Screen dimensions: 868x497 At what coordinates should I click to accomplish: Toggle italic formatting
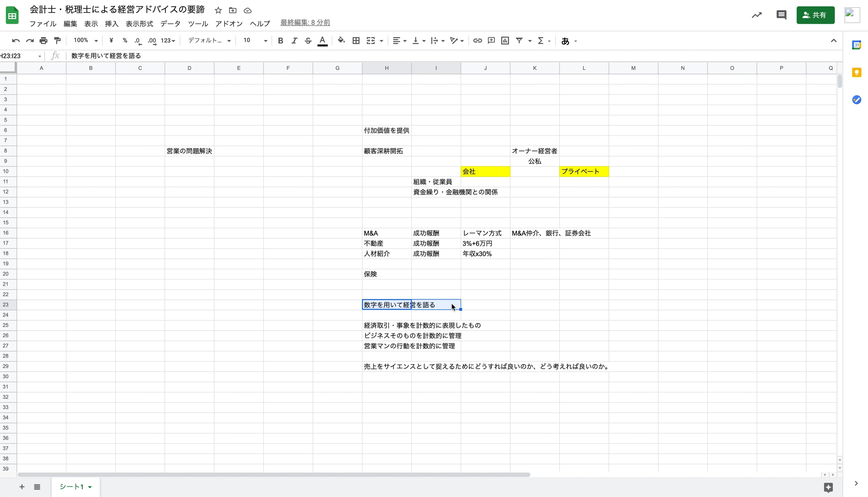(x=294, y=40)
